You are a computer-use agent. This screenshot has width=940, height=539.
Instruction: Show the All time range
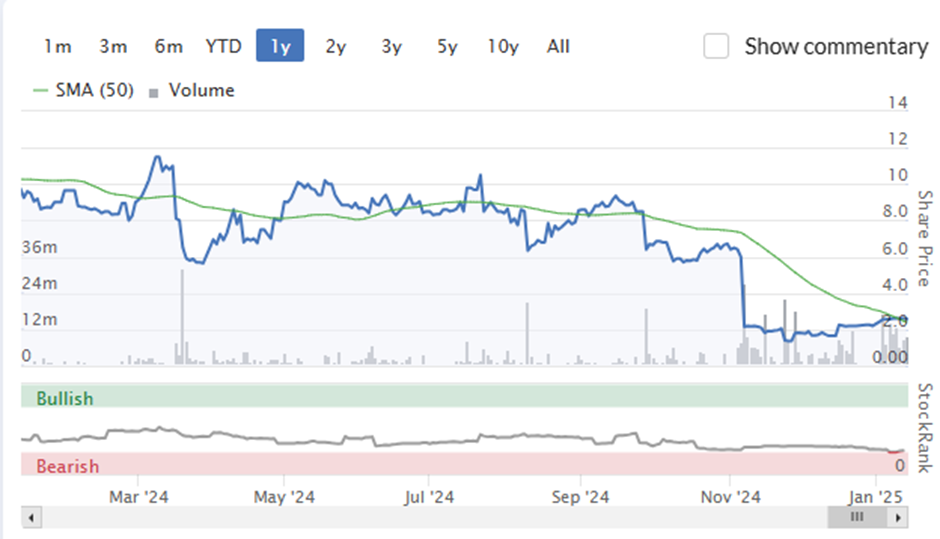point(558,46)
